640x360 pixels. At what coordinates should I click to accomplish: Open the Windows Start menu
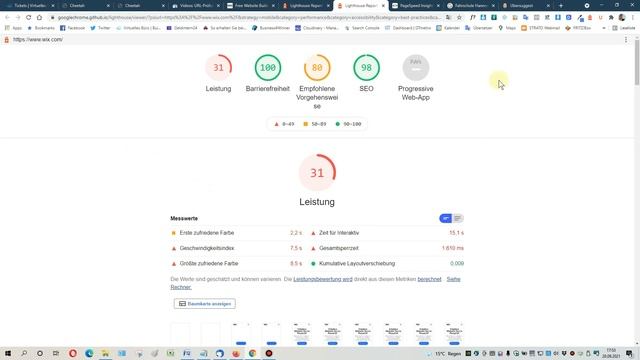tap(8, 353)
